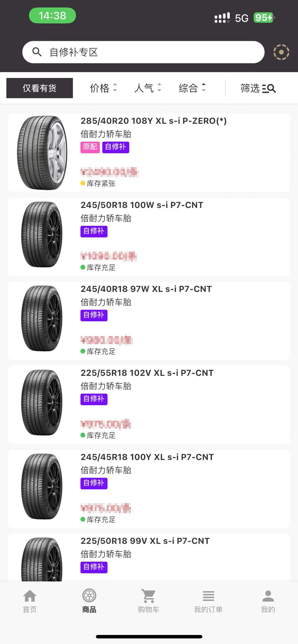
Task: Tap 自修补 tag on 245/40R18 item
Action: tap(94, 315)
